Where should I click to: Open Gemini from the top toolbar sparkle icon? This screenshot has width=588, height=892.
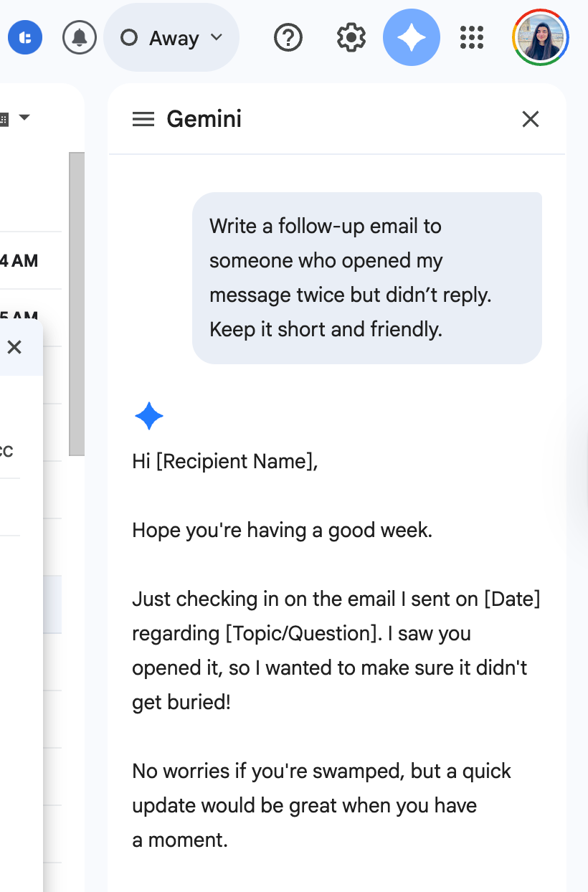pyautogui.click(x=411, y=37)
